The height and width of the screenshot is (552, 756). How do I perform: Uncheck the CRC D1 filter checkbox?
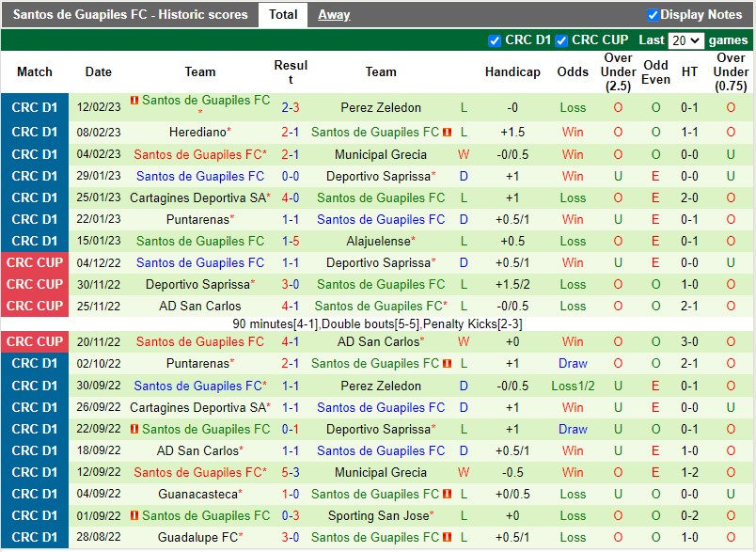point(495,40)
